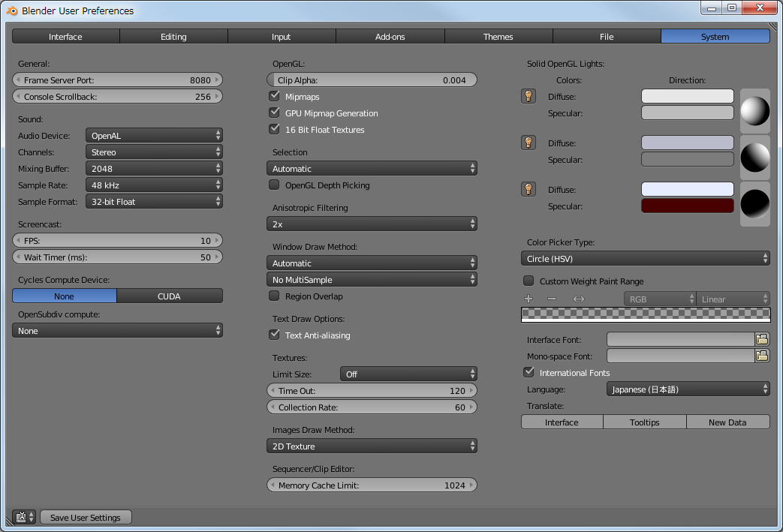Pick first light Specular color
This screenshot has height=532, width=783.
(x=687, y=113)
